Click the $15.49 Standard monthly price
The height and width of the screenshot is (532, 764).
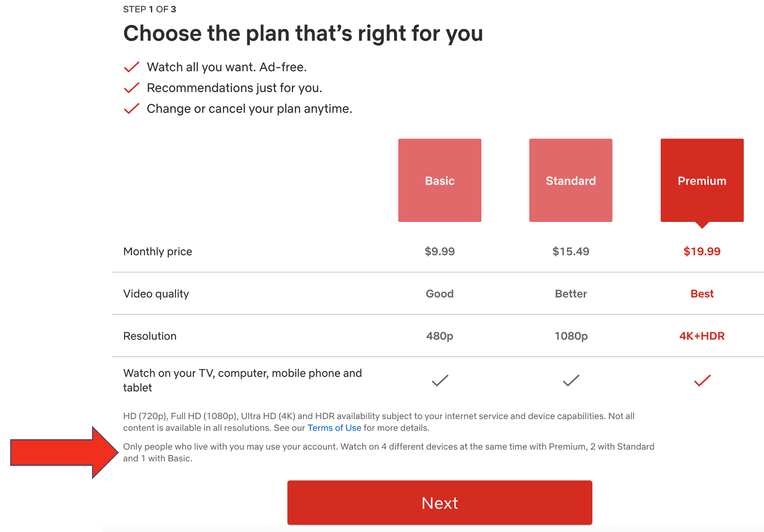(571, 251)
